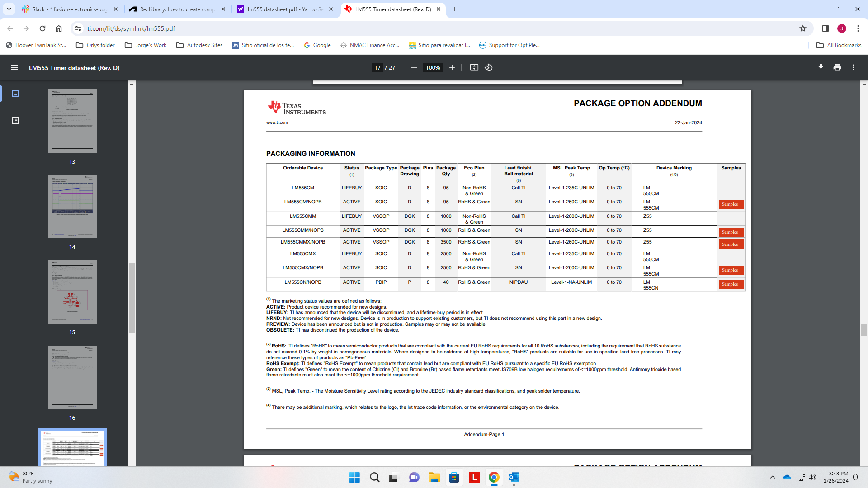Switch to the Yahoo search tab
The height and width of the screenshot is (488, 868).
(285, 9)
